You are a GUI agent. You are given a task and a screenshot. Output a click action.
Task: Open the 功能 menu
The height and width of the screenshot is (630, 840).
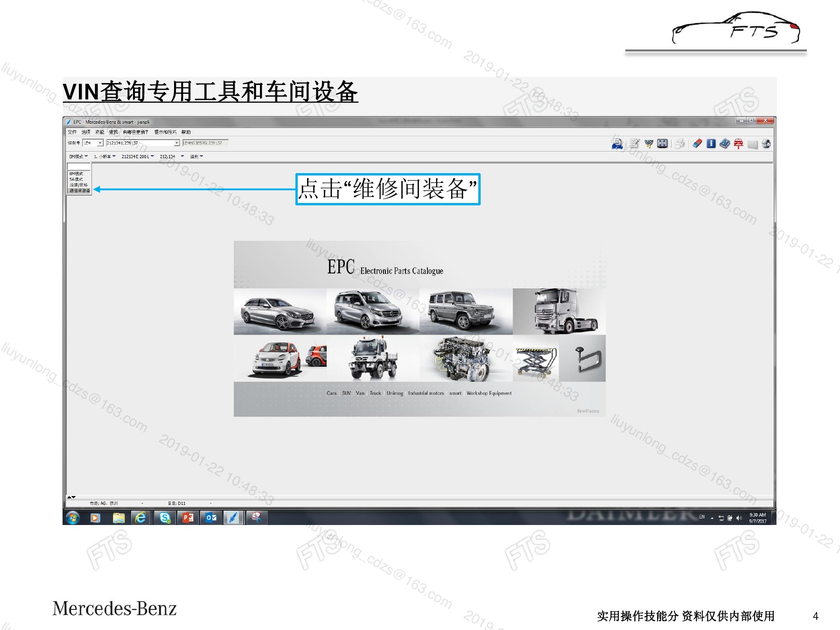100,132
